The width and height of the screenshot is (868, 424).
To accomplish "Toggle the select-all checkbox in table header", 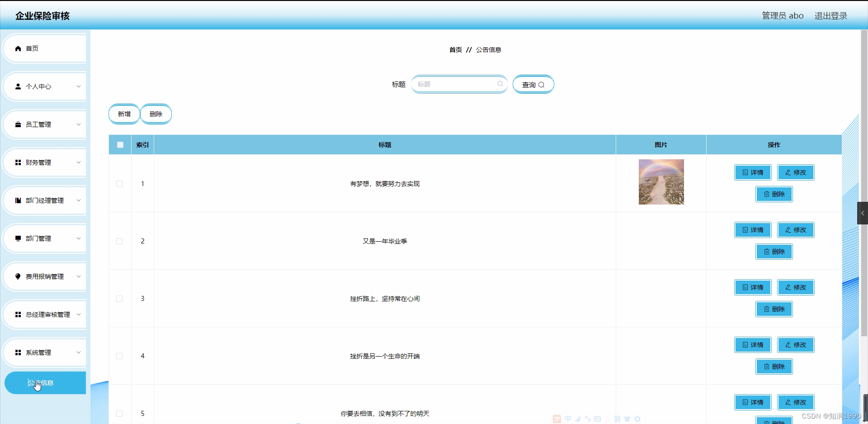I will coord(120,145).
